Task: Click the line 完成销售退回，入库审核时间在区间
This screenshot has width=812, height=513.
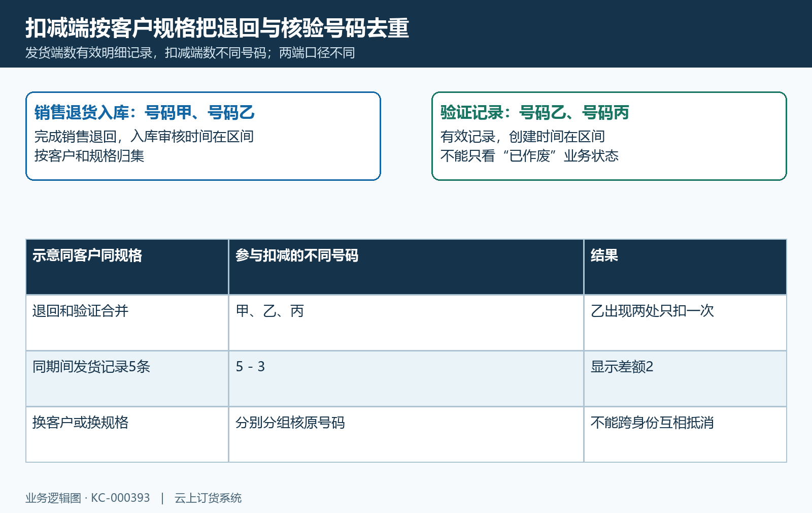Action: [144, 136]
